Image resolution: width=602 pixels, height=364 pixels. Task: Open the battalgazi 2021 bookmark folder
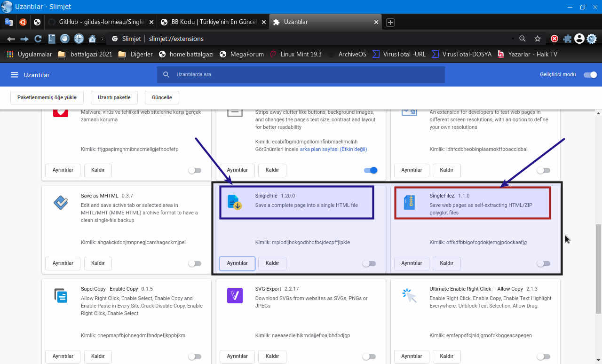coord(85,54)
